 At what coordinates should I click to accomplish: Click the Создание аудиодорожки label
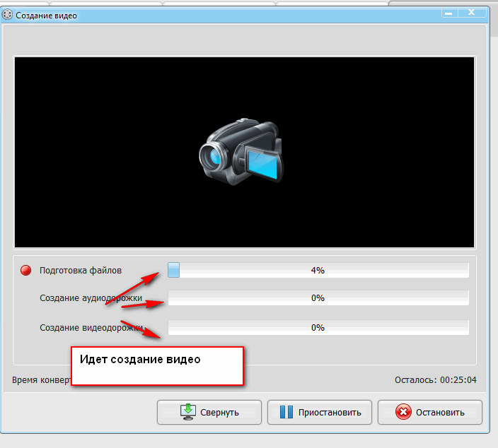(91, 298)
